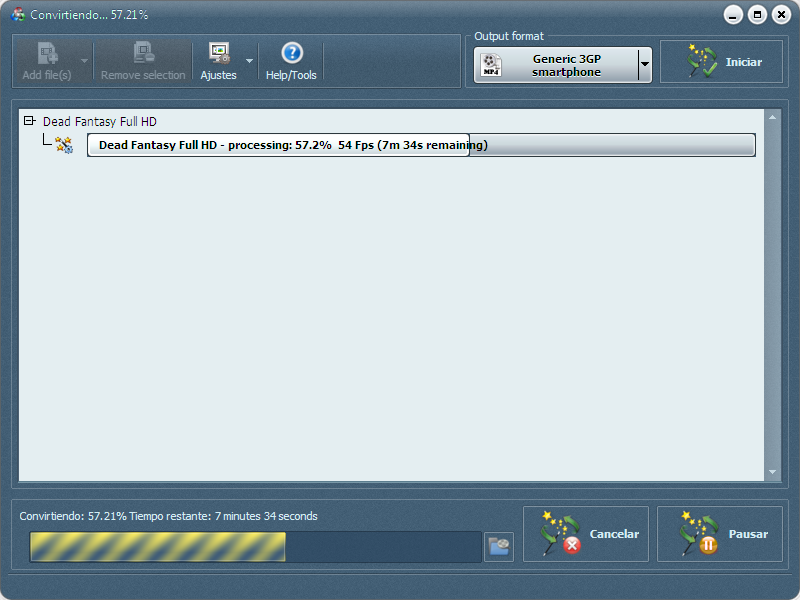Open Ajustes settings
800x600 pixels.
tap(219, 61)
